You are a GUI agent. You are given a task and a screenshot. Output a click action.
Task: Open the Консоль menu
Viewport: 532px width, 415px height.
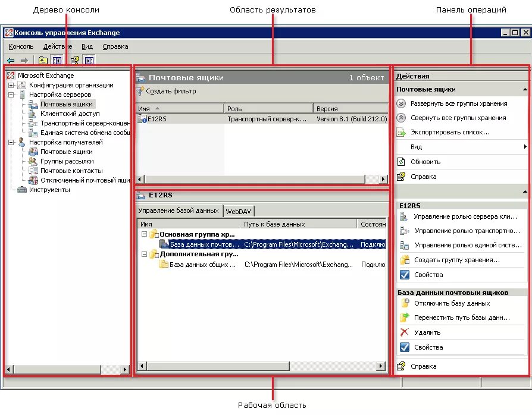tap(21, 46)
